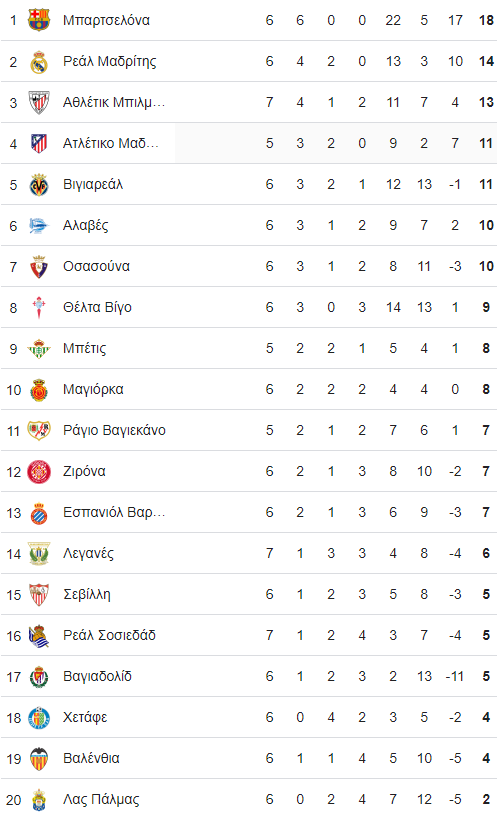
Task: Open the Οσασούνα team name link
Action: 96,266
